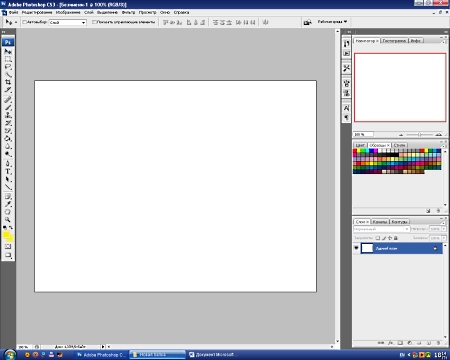Open the Move tool preset picker arrow
This screenshot has height=360, width=450.
(16, 22)
